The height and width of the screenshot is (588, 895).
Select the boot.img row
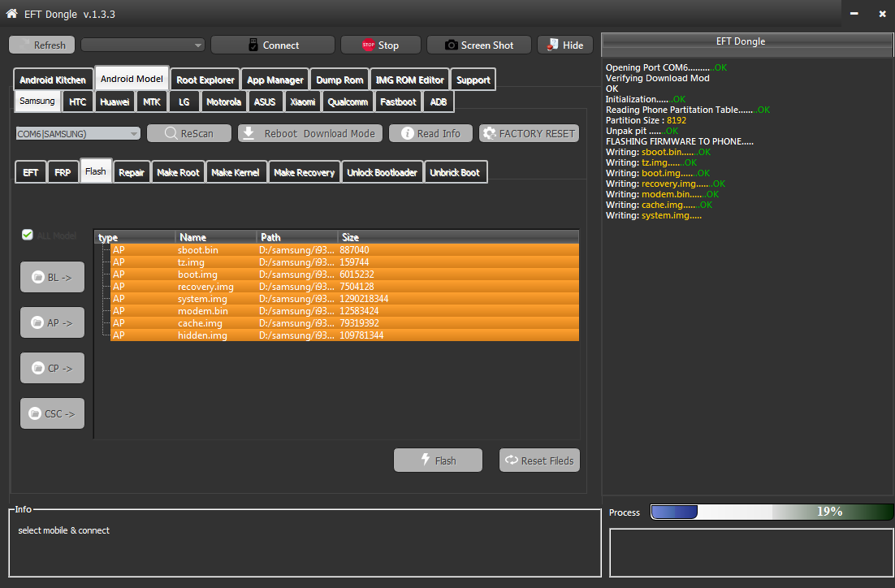(x=344, y=275)
